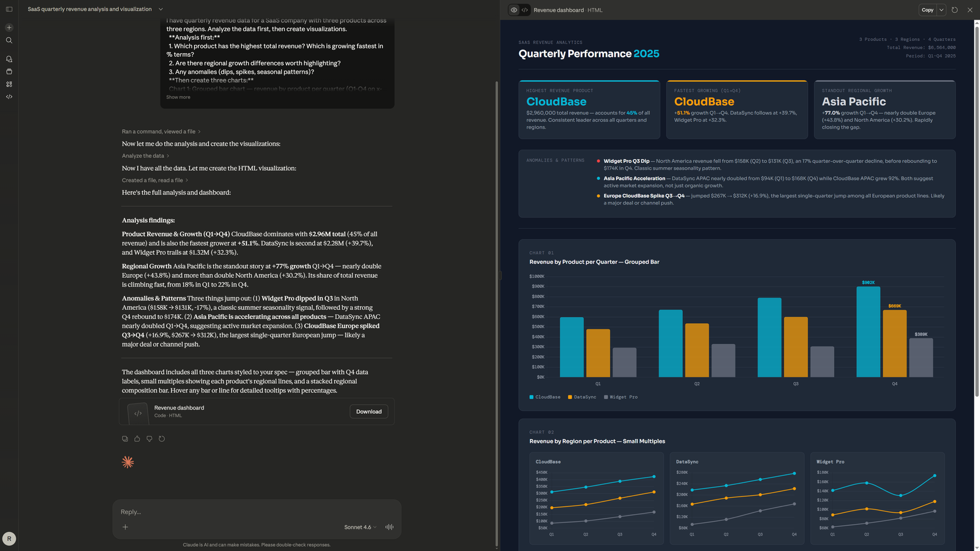
Task: Click into the Reply input field
Action: coord(245,511)
